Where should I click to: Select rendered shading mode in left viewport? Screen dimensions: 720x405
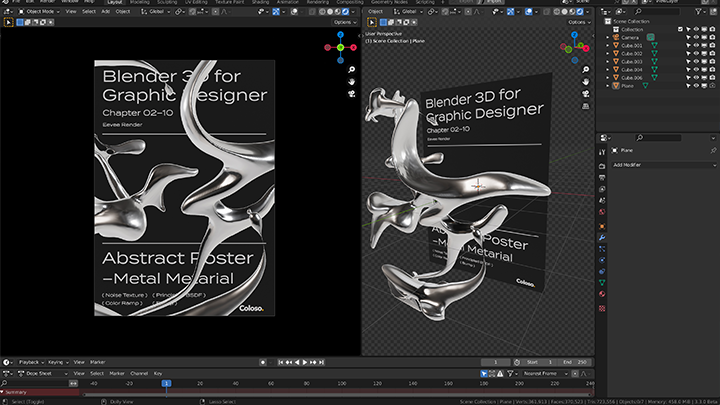345,11
